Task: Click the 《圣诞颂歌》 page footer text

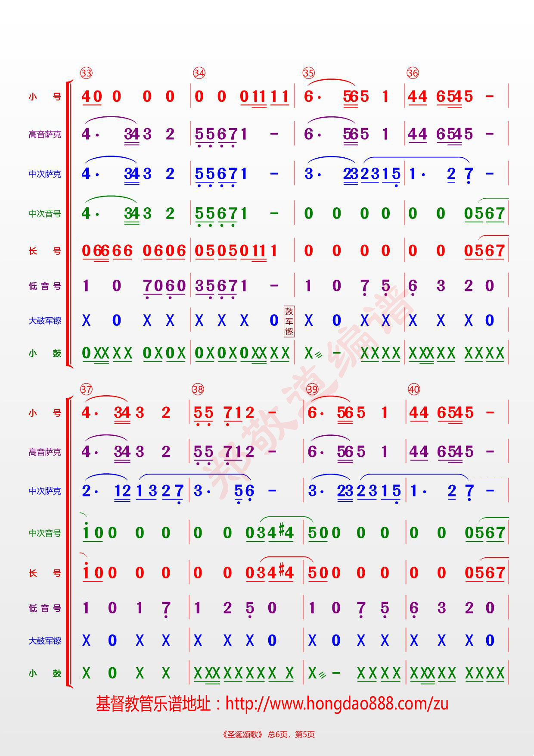Action: coord(242,734)
